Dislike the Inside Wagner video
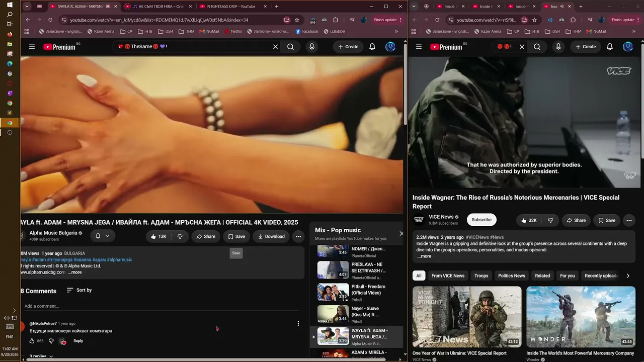 click(x=550, y=220)
